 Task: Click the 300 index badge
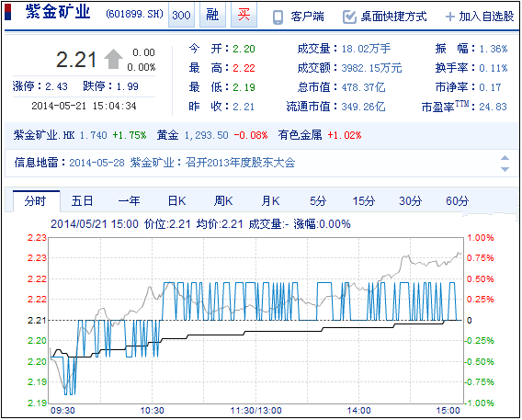point(181,15)
